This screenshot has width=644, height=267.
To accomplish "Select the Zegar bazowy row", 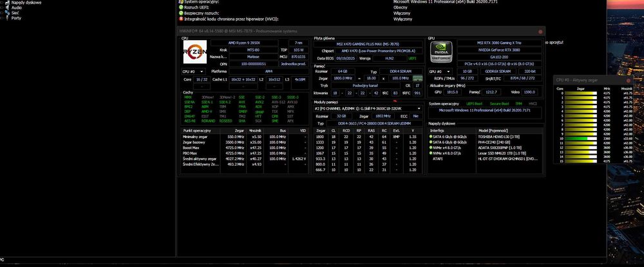I will (244, 142).
